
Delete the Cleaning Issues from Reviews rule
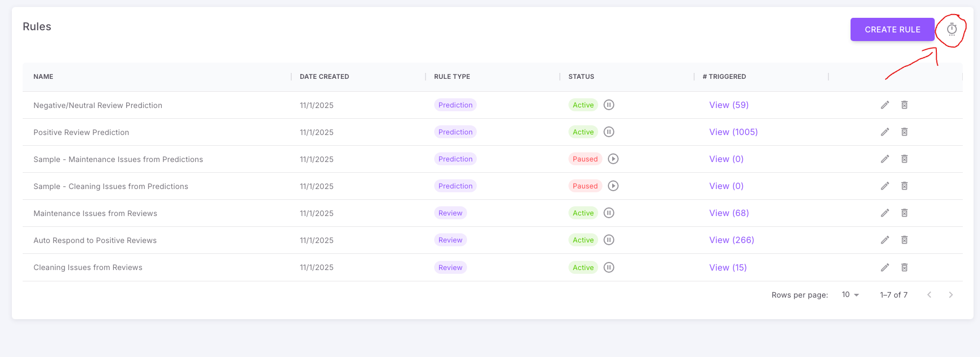[x=904, y=267]
